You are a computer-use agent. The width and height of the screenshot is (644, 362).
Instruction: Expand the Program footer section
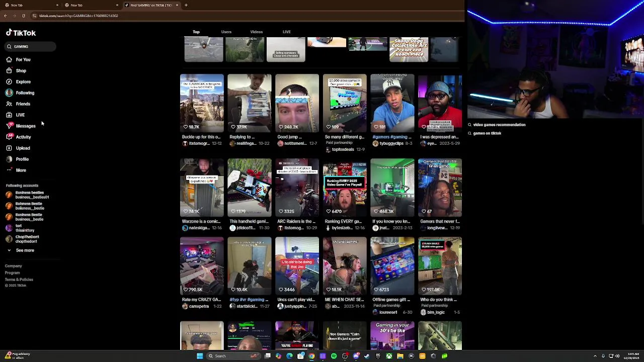(13, 273)
